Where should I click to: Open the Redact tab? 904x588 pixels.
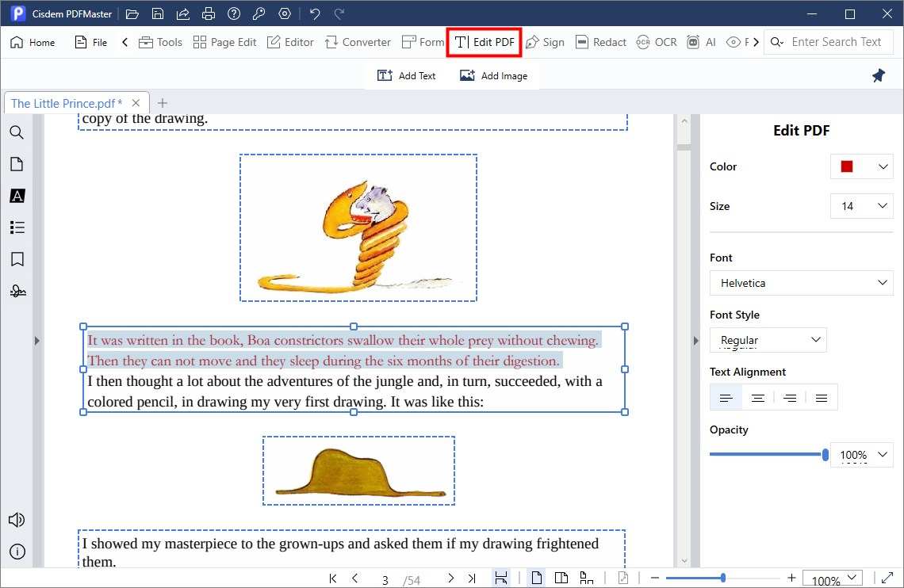coord(601,42)
